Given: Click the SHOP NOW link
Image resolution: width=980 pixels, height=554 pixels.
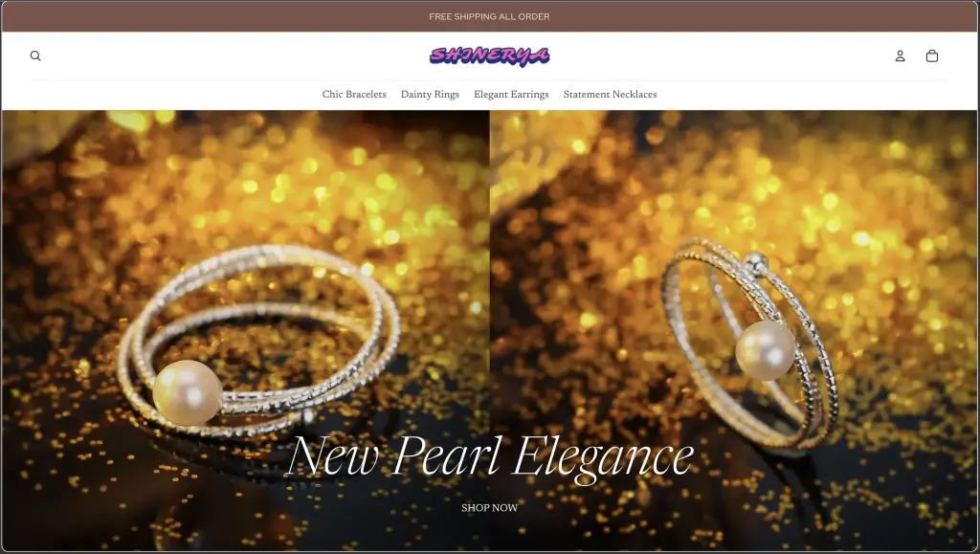Looking at the screenshot, I should [x=489, y=508].
